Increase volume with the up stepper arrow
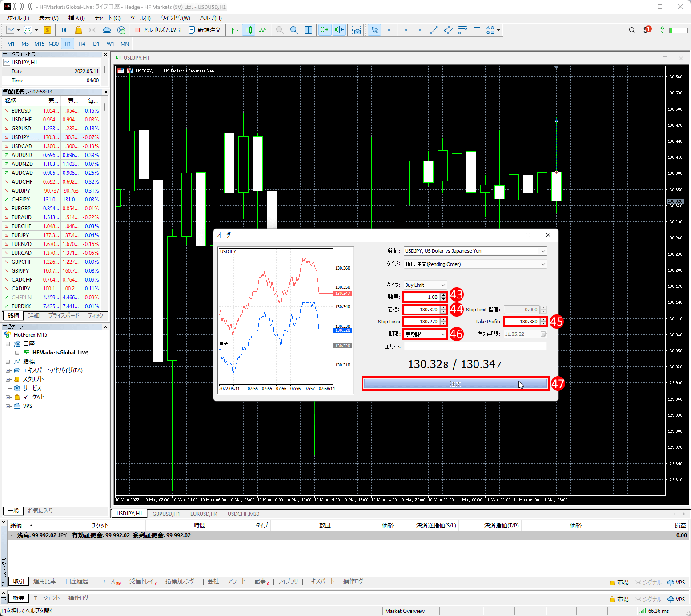This screenshot has width=691, height=616. pos(443,295)
